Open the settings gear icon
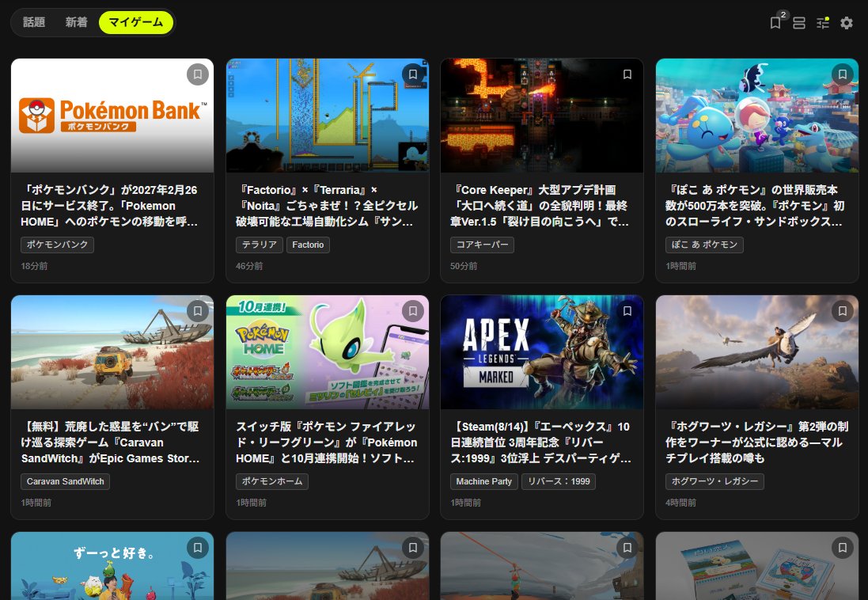868x600 pixels. coord(847,23)
